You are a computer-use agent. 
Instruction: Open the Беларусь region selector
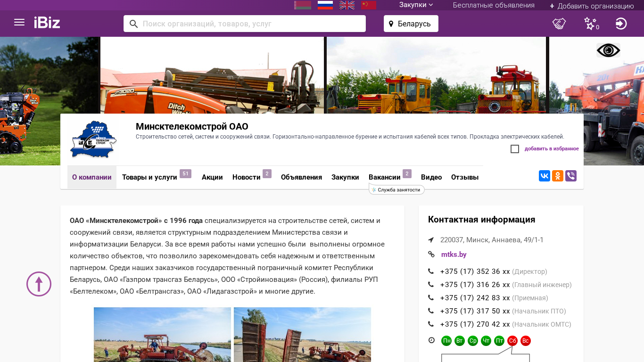[x=411, y=24]
